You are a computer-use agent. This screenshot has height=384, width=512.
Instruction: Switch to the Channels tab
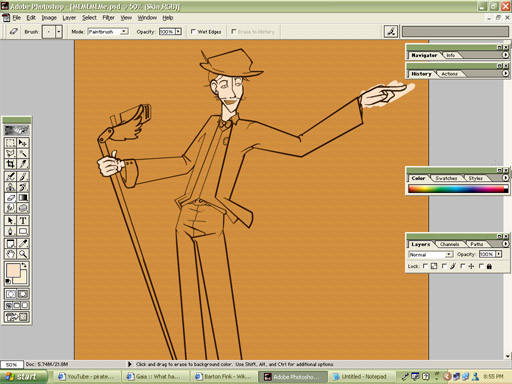(449, 244)
